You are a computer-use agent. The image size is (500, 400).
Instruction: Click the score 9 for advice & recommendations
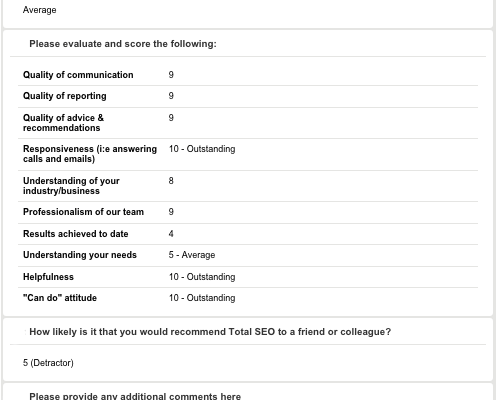[x=171, y=118]
